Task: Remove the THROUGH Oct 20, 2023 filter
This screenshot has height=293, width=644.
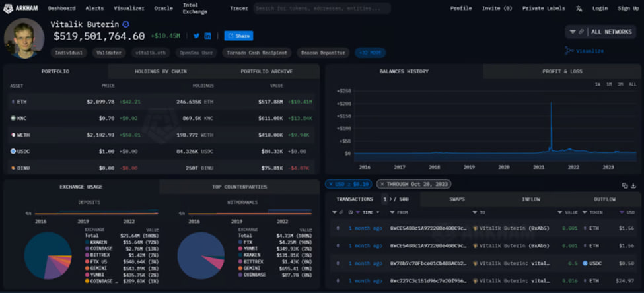Action: (x=382, y=184)
